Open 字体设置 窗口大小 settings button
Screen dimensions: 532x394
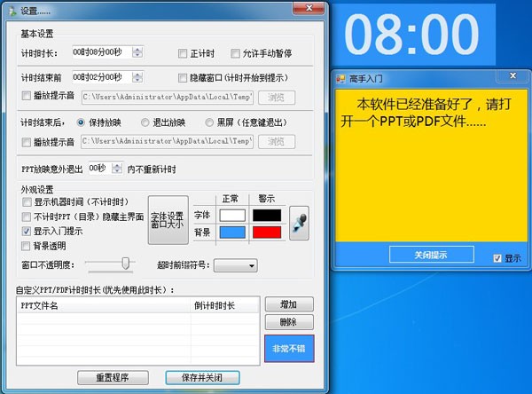pyautogui.click(x=168, y=220)
